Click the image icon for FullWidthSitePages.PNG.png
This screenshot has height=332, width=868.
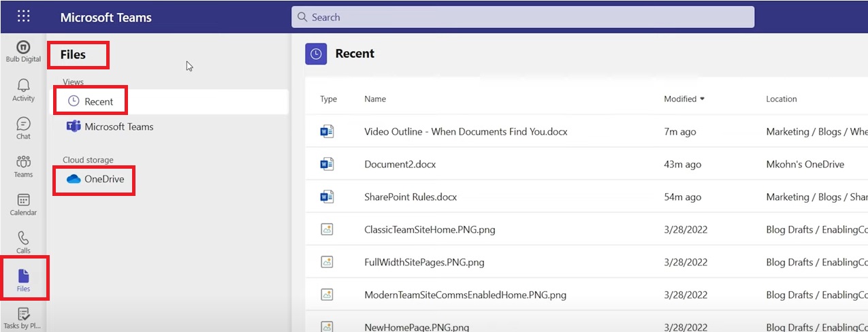[327, 262]
